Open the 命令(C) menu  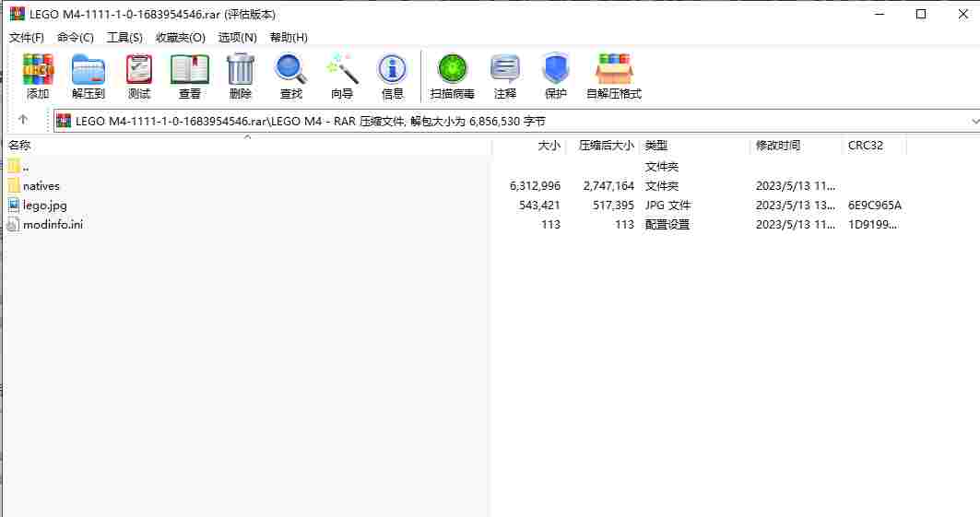coord(75,38)
